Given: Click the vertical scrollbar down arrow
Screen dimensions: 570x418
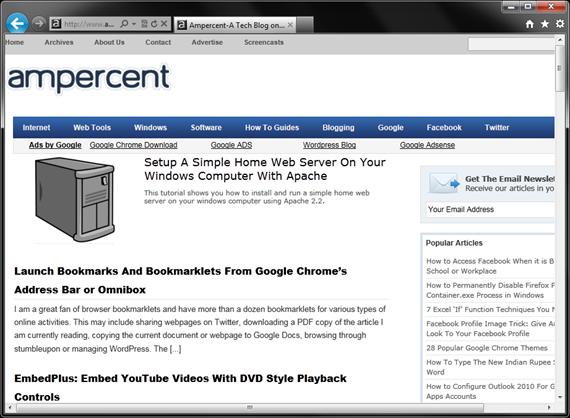Looking at the screenshot, I should (560, 397).
